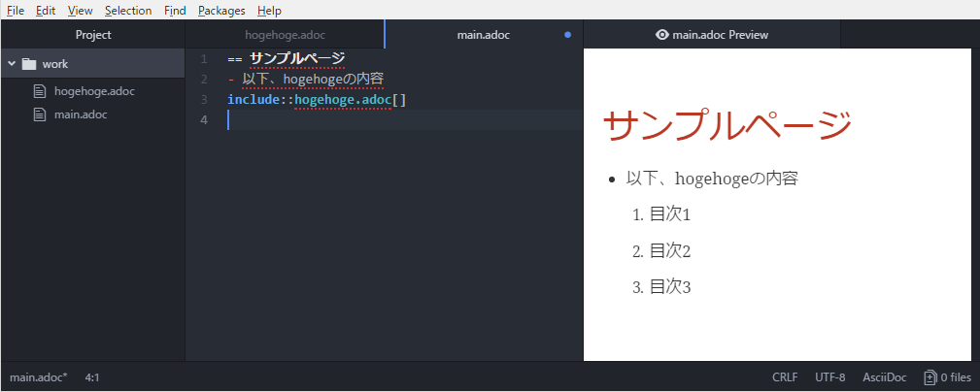Click 目次1 in the preview

pos(670,214)
